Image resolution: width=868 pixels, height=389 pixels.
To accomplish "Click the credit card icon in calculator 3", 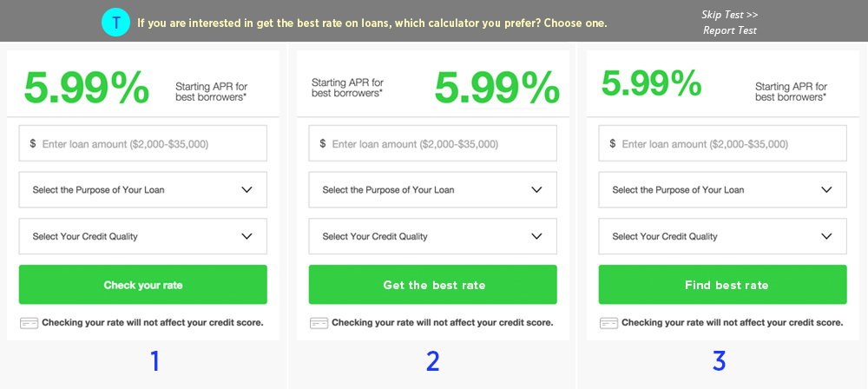I will [608, 323].
